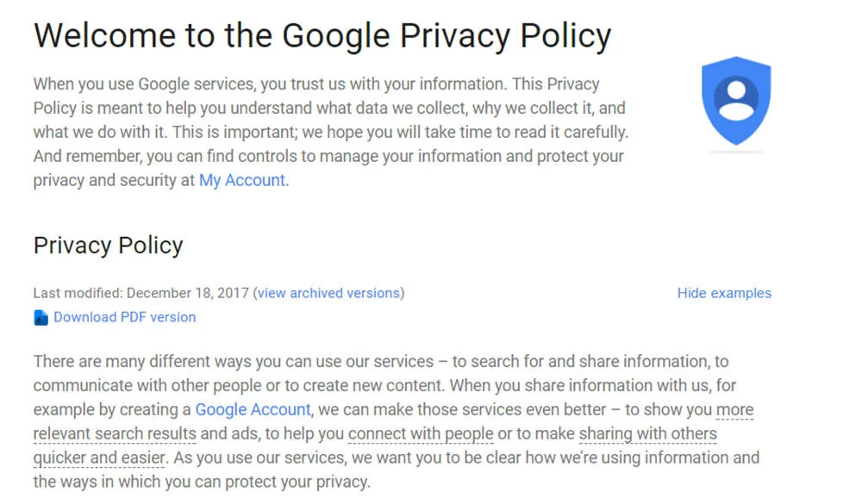The height and width of the screenshot is (504, 862).
Task: Open the My Account link
Action: tap(242, 180)
